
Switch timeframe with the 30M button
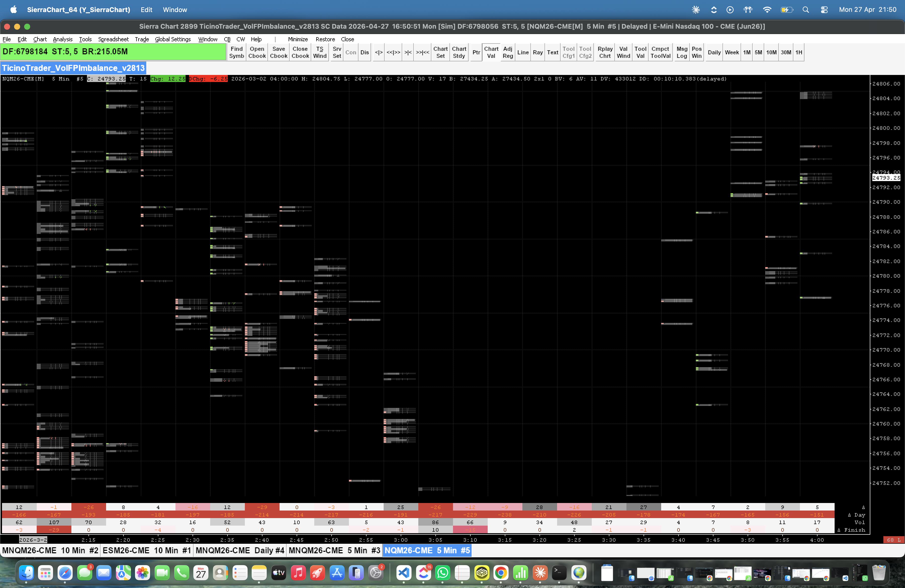click(785, 52)
